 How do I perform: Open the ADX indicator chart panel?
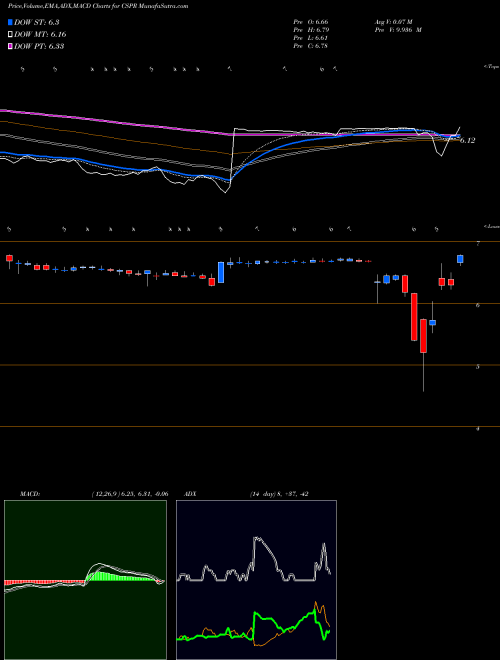pos(256,580)
